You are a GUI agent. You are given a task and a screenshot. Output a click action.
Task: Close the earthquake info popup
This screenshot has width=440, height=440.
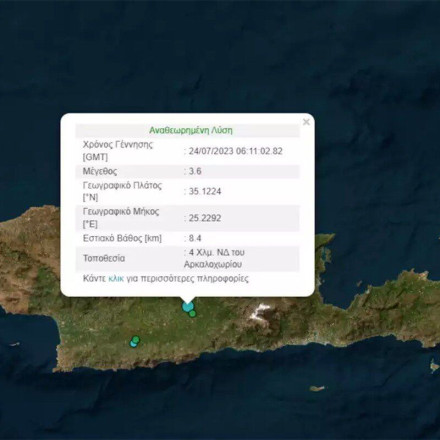click(x=306, y=122)
